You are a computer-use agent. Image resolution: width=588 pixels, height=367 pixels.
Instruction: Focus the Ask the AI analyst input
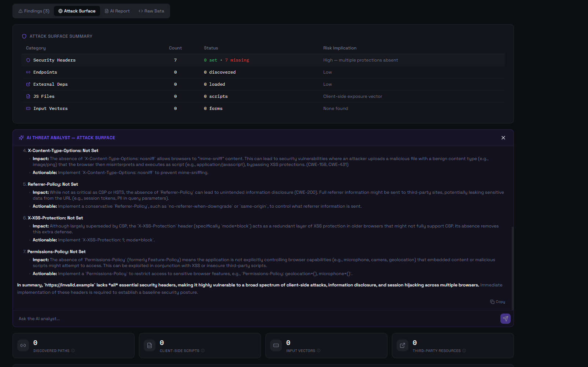(x=257, y=319)
